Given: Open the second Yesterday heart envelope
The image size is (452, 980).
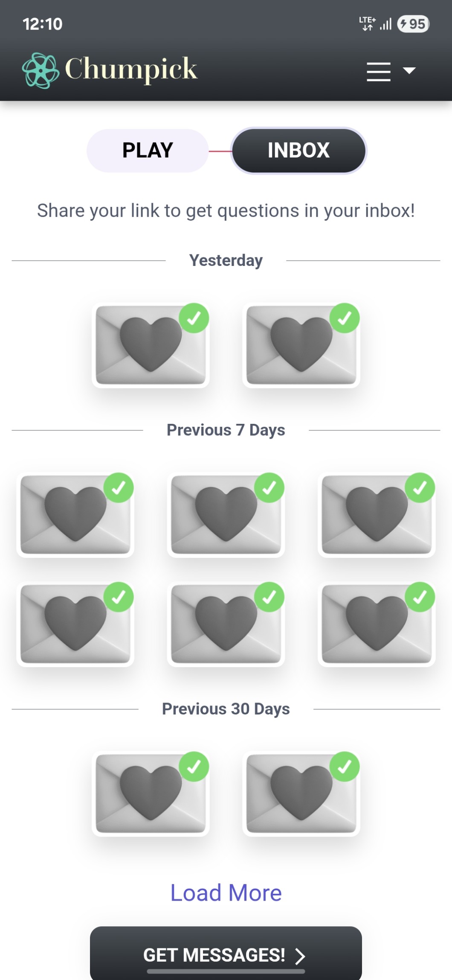Looking at the screenshot, I should point(301,345).
